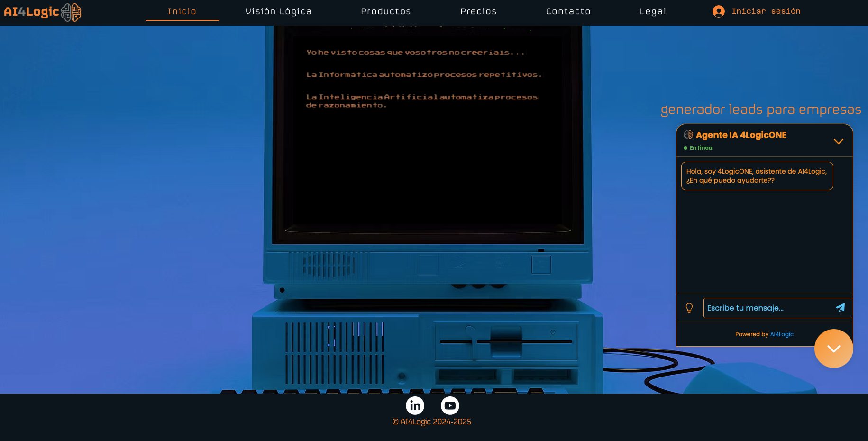The width and height of the screenshot is (868, 441).
Task: Navigate to the Precios page
Action: tap(478, 11)
